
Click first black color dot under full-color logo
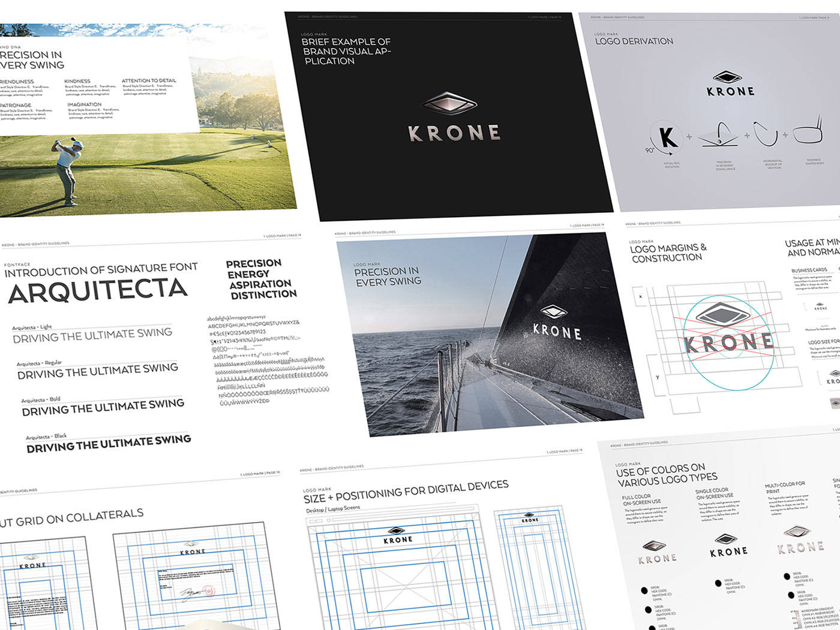pos(644,590)
